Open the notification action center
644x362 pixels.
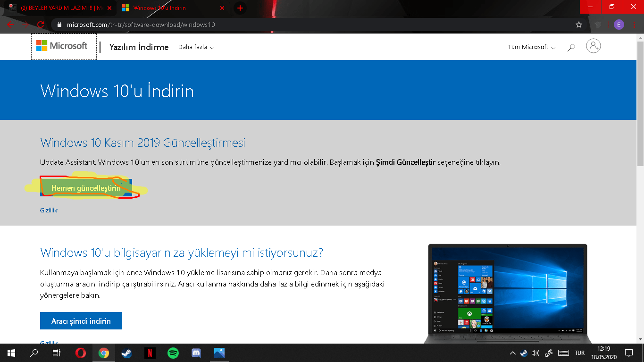point(629,353)
